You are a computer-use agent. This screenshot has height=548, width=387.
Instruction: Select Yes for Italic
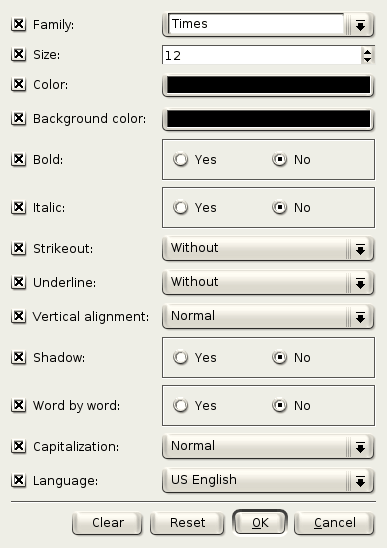pyautogui.click(x=181, y=207)
